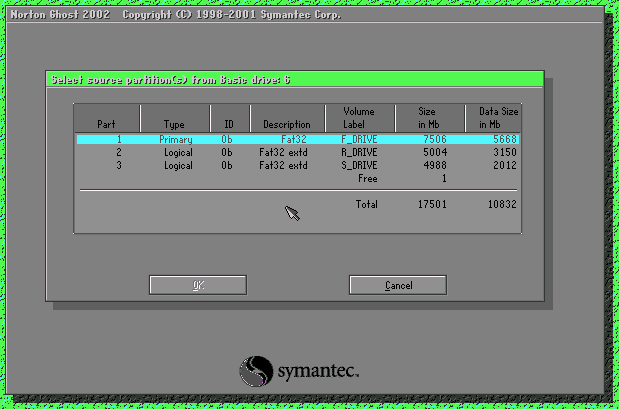
Task: Click the Data Size in Mb header
Action: click(x=497, y=118)
